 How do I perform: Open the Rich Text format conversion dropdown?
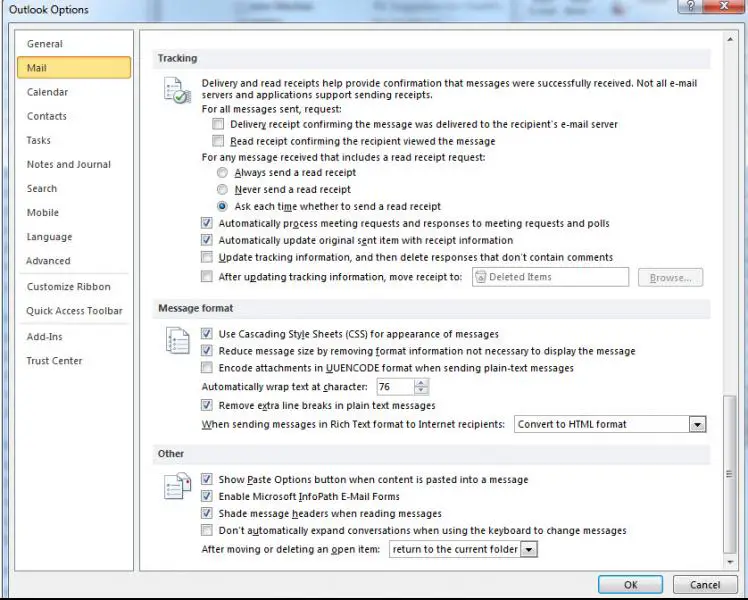pyautogui.click(x=697, y=424)
